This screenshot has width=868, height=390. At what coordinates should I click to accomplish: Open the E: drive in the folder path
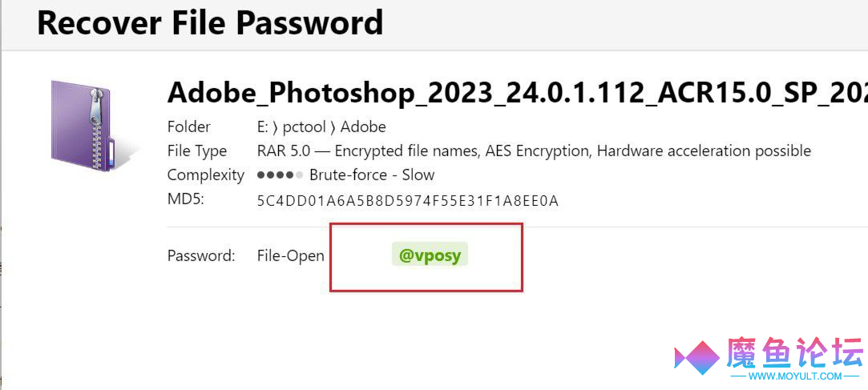pyautogui.click(x=264, y=127)
